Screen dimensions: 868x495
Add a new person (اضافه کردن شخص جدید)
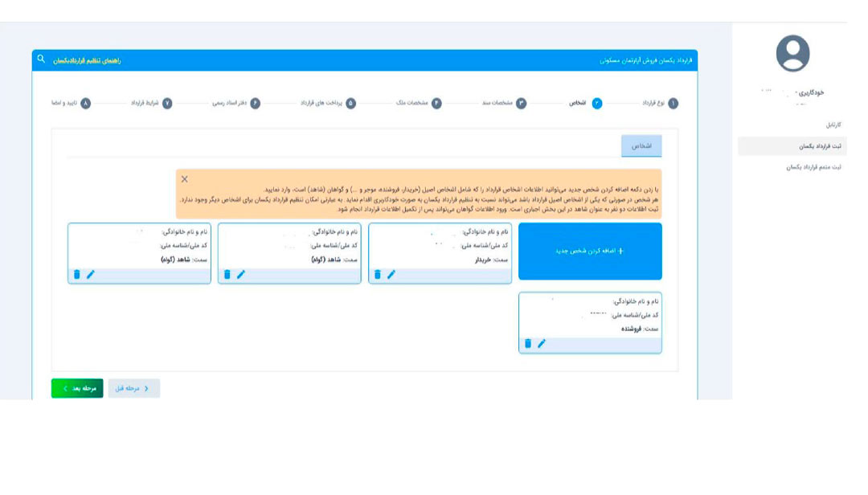(x=590, y=252)
